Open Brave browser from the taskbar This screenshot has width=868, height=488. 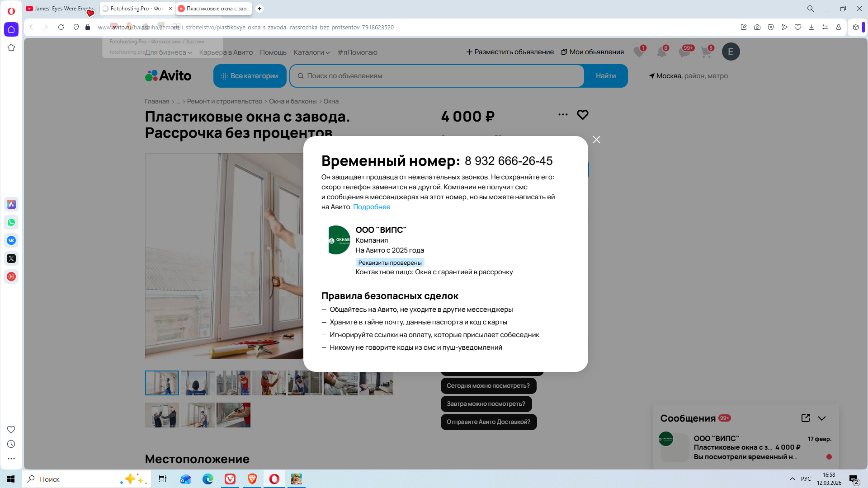coord(252,479)
